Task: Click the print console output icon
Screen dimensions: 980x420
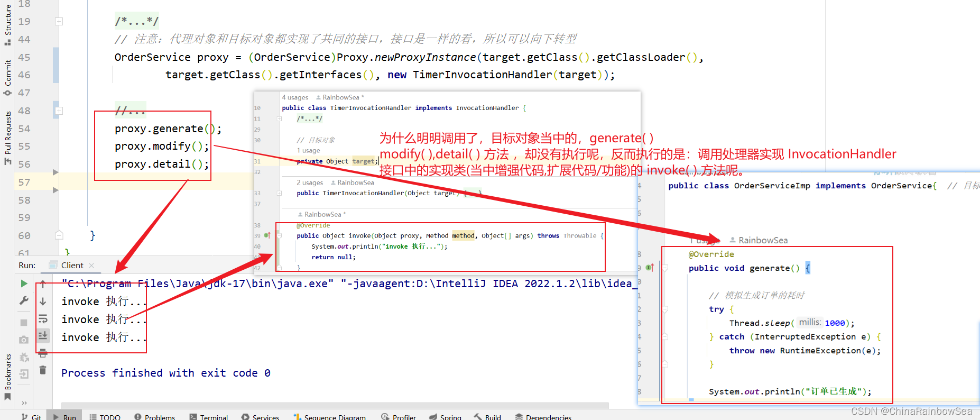Action: pyautogui.click(x=43, y=353)
